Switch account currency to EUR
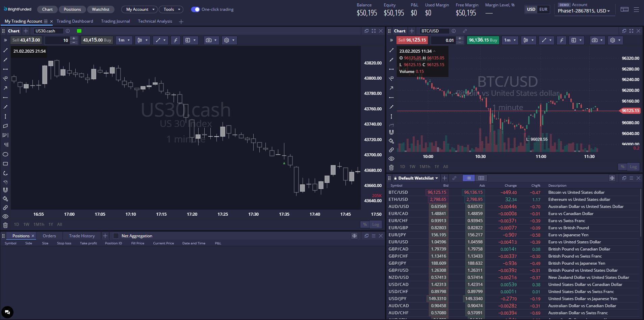 point(543,9)
